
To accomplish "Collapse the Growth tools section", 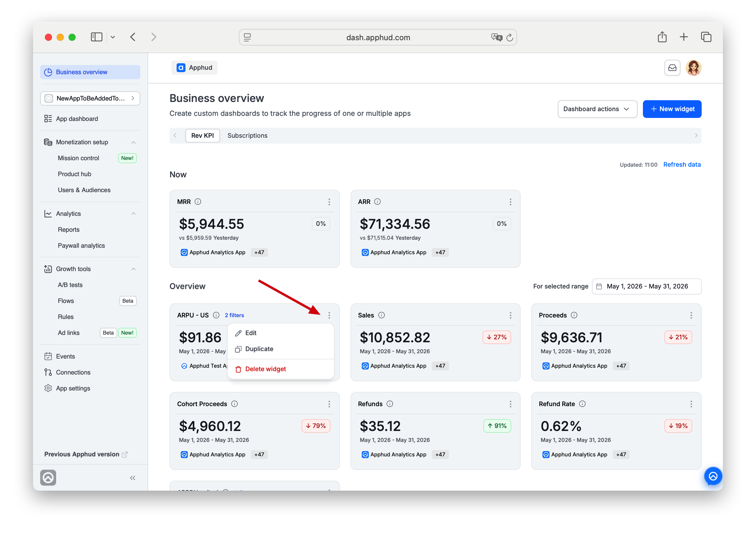I will coord(134,269).
